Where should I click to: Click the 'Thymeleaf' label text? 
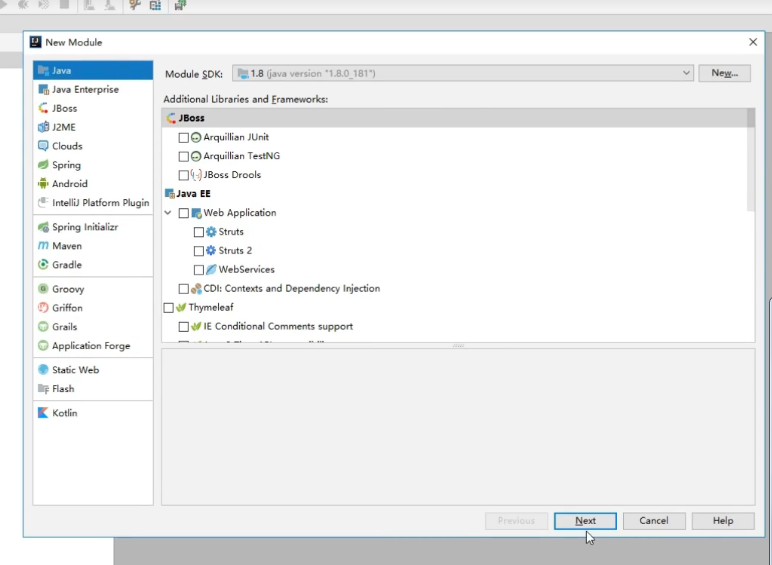(211, 308)
